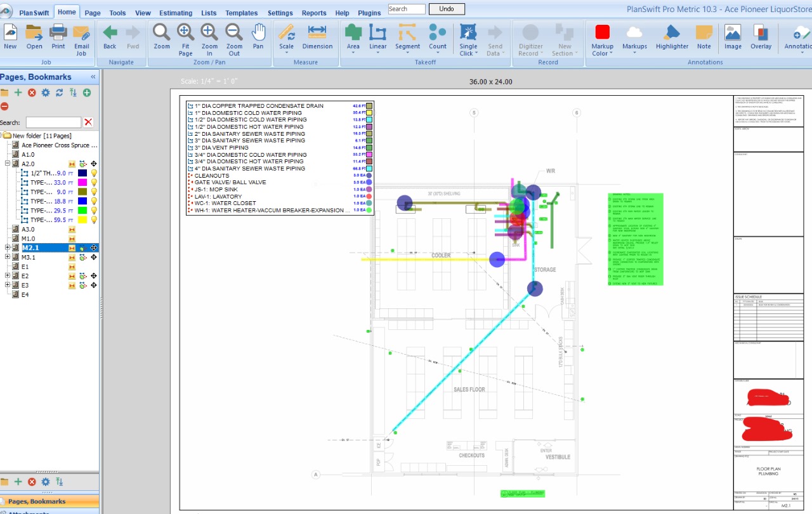Viewport: 812px width, 514px height.
Task: Open the Estimating ribbon tab
Action: click(176, 13)
